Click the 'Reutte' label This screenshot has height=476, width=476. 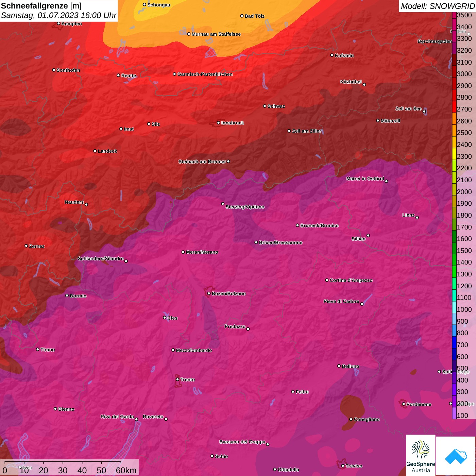[129, 75]
